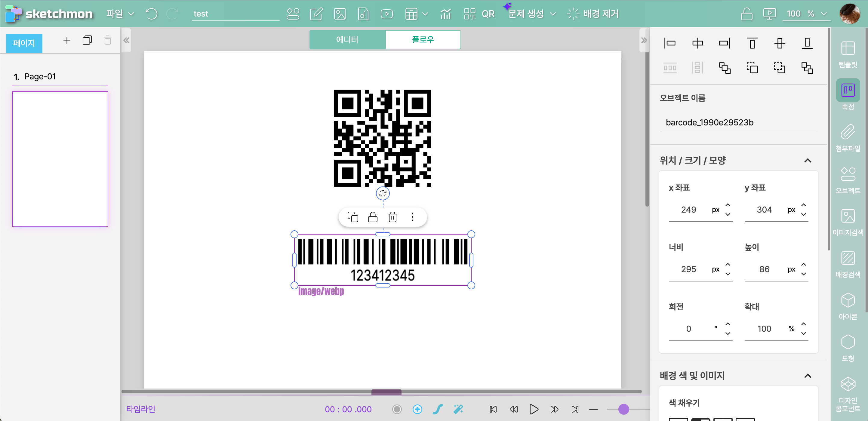Align object to horizontal center

(697, 43)
